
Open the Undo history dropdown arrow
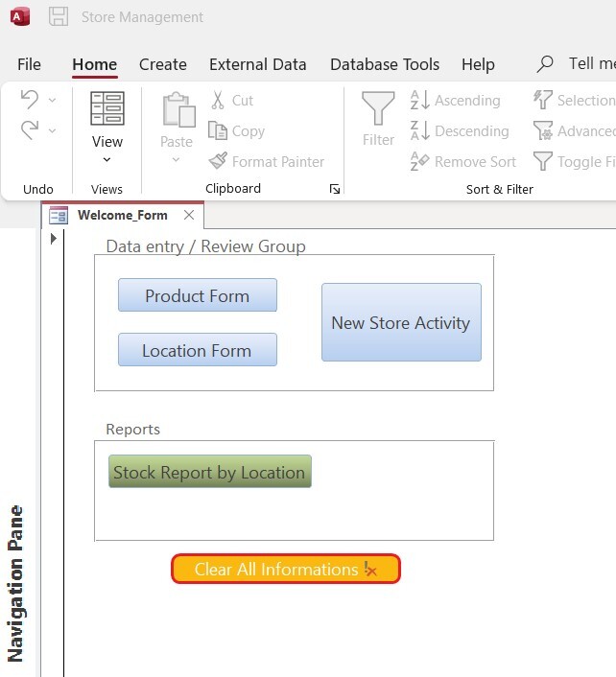pos(52,100)
